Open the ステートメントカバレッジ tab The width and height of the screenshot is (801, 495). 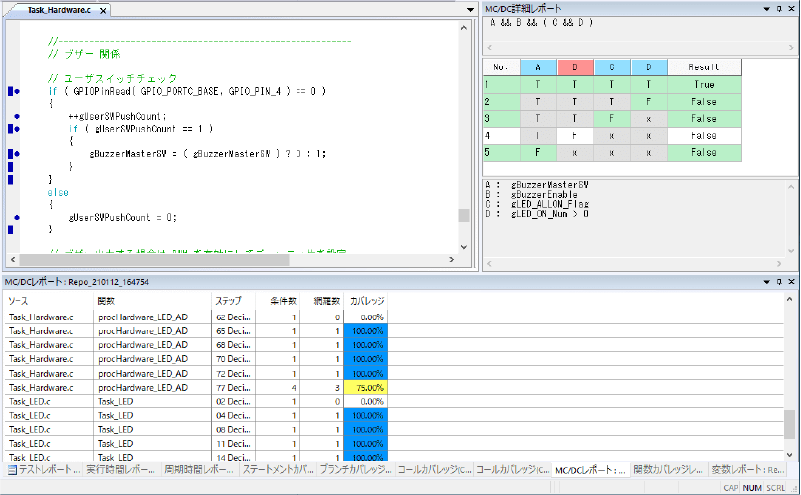pos(277,469)
